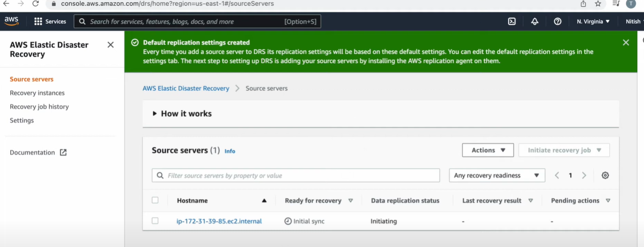Image resolution: width=644 pixels, height=247 pixels.
Task: Go to previous page of source servers
Action: [x=557, y=176]
